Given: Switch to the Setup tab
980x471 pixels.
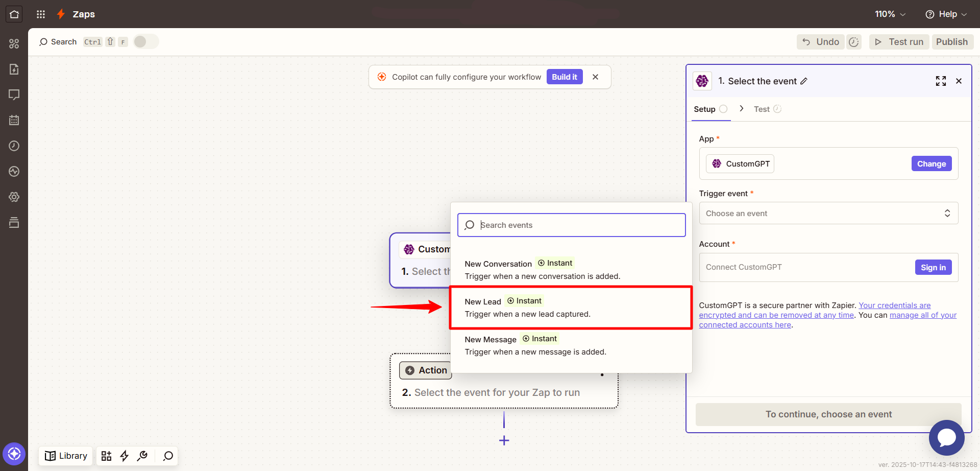Looking at the screenshot, I should 710,109.
